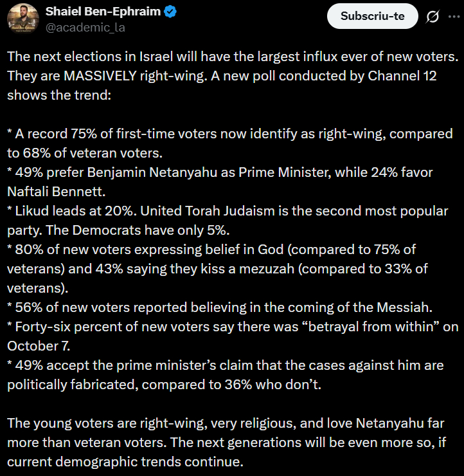
Task: Click the blue verified badge
Action: pos(172,12)
